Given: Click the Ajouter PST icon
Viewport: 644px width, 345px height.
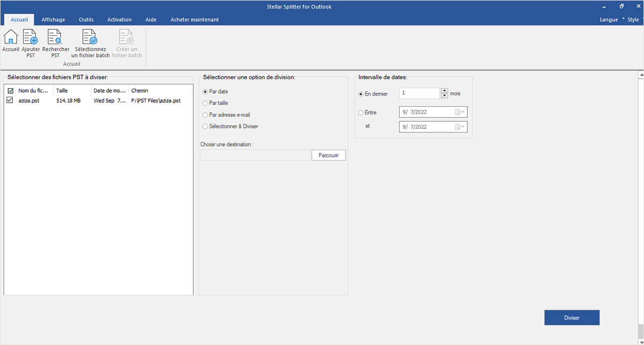Looking at the screenshot, I should click(x=31, y=37).
